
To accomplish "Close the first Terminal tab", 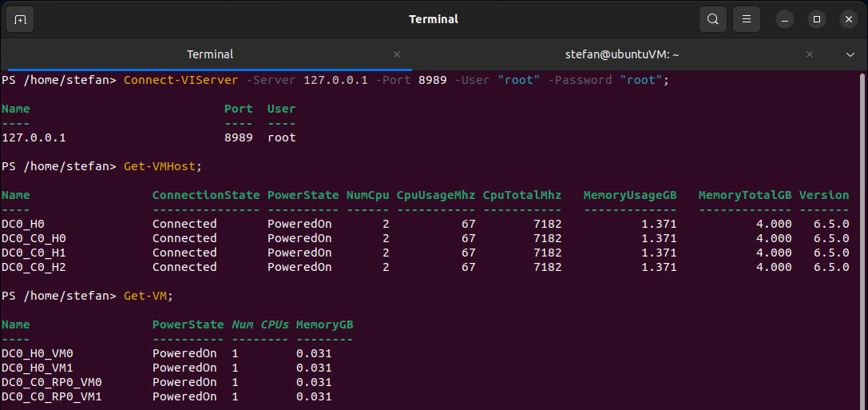I will click(396, 54).
